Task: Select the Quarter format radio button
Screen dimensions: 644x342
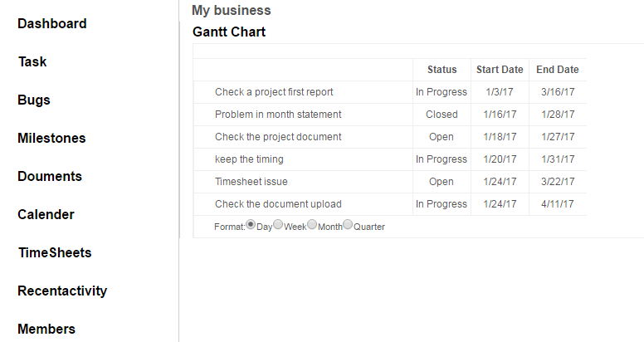Action: click(x=348, y=224)
